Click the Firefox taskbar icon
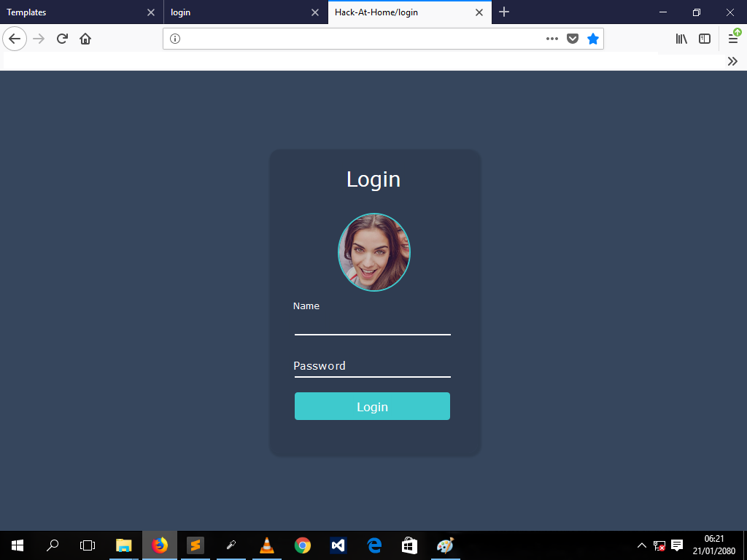 (x=160, y=545)
